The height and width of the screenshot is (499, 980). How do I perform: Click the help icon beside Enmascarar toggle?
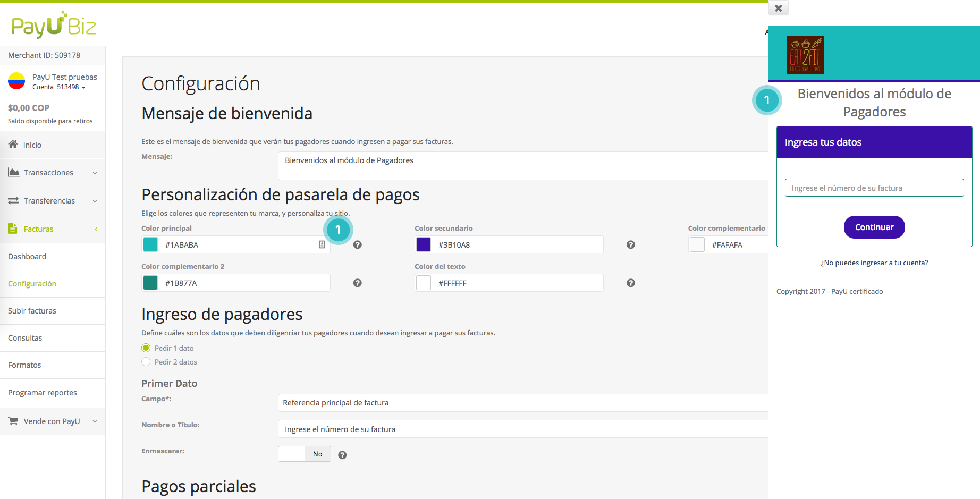point(342,454)
